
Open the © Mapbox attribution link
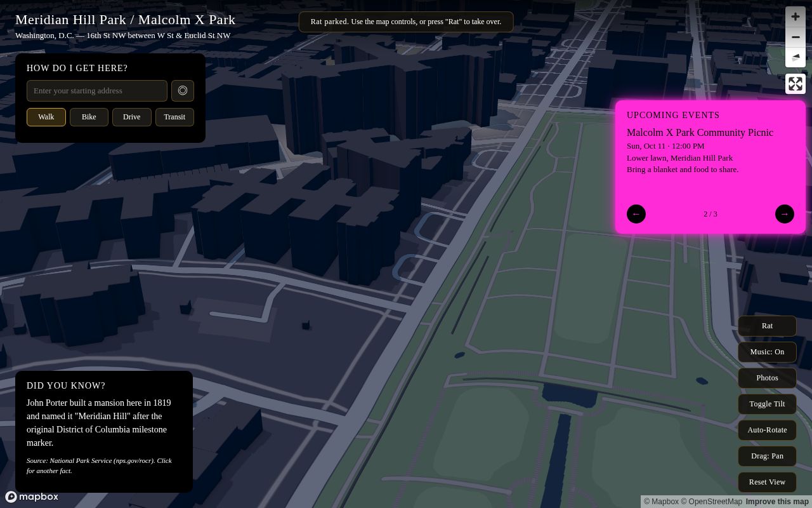[x=661, y=502]
